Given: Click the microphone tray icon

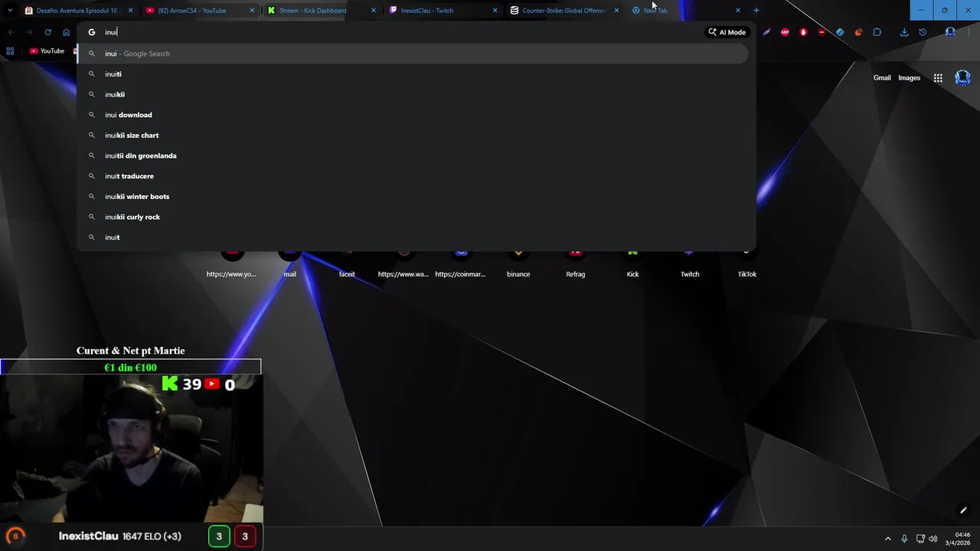Looking at the screenshot, I should click(x=904, y=539).
